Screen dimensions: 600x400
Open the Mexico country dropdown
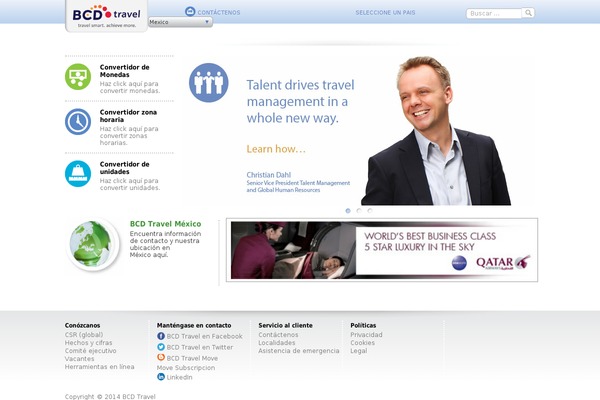[x=180, y=22]
